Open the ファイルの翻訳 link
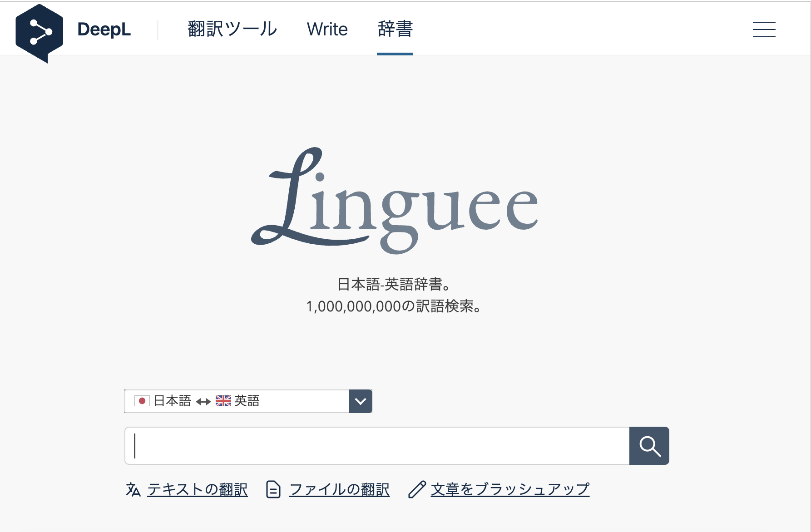 [339, 489]
